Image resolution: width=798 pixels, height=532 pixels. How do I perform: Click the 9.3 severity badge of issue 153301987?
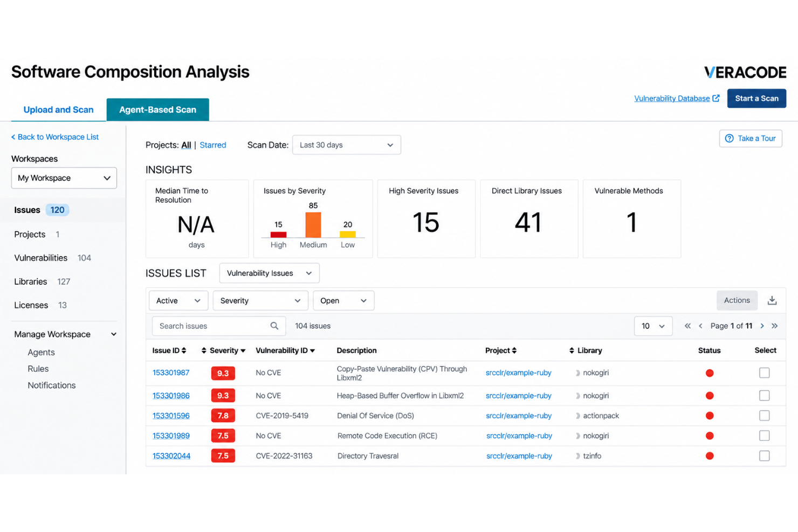pos(223,373)
